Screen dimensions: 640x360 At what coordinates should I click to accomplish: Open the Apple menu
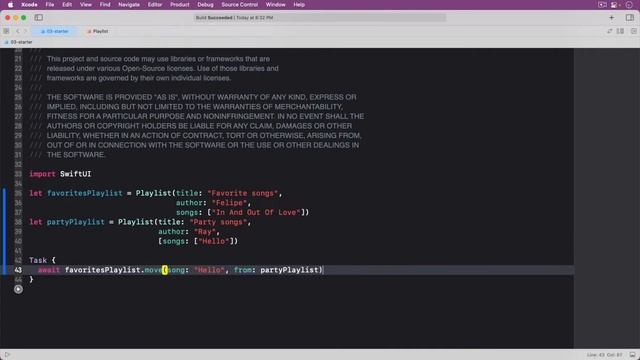click(11, 4)
